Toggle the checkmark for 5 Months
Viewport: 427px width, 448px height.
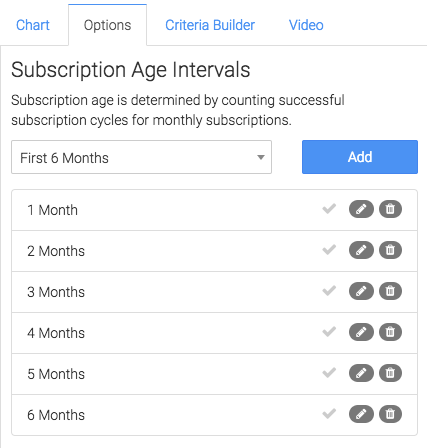(x=329, y=373)
